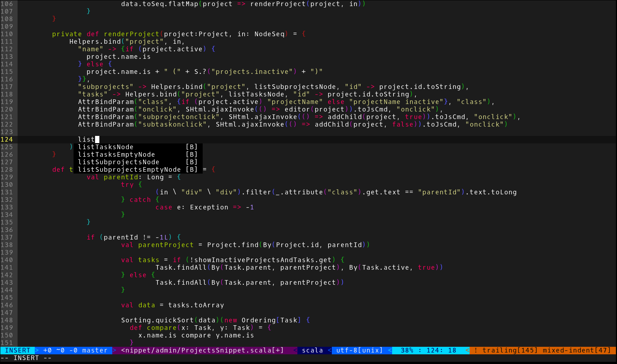Image resolution: width=617 pixels, height=364 pixels.
Task: Click line number 124 in the gutter
Action: click(7, 140)
